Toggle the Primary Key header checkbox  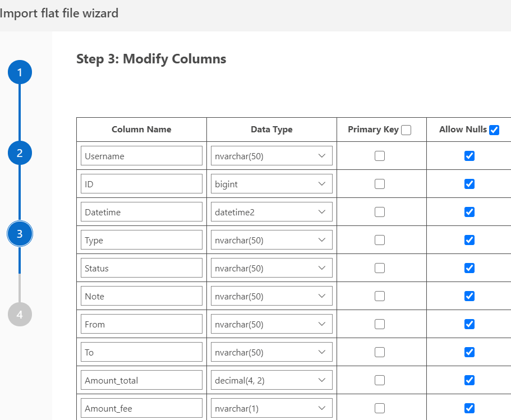406,130
